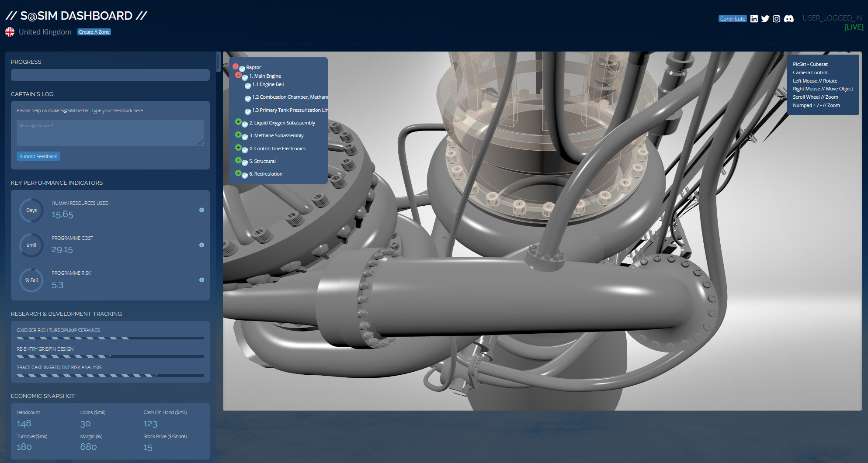
Task: Open USER_LOGGED_IN account area
Action: tap(832, 17)
